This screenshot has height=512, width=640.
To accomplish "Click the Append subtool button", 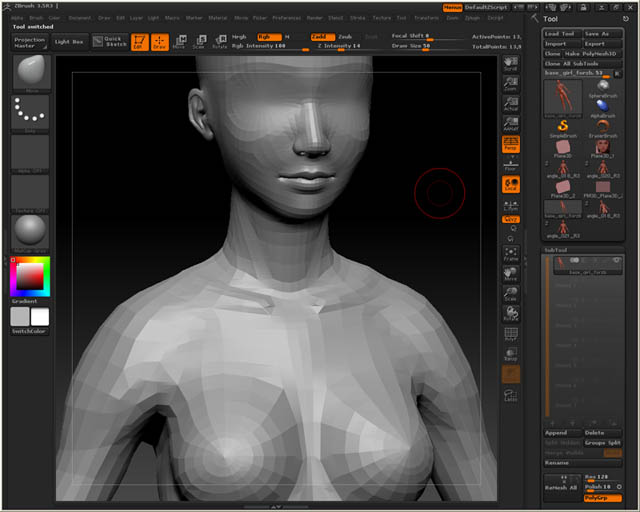I will click(562, 433).
